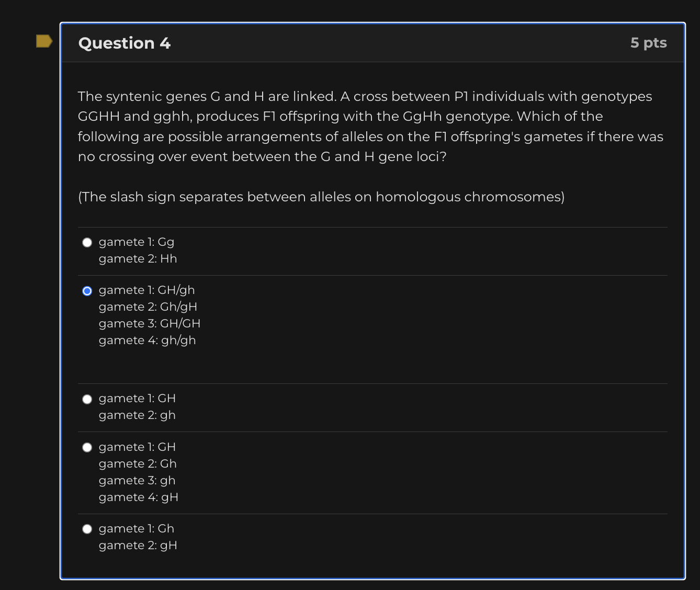Click the 'gamete 1: GH/gh' answer line
The height and width of the screenshot is (590, 700).
pyautogui.click(x=147, y=290)
